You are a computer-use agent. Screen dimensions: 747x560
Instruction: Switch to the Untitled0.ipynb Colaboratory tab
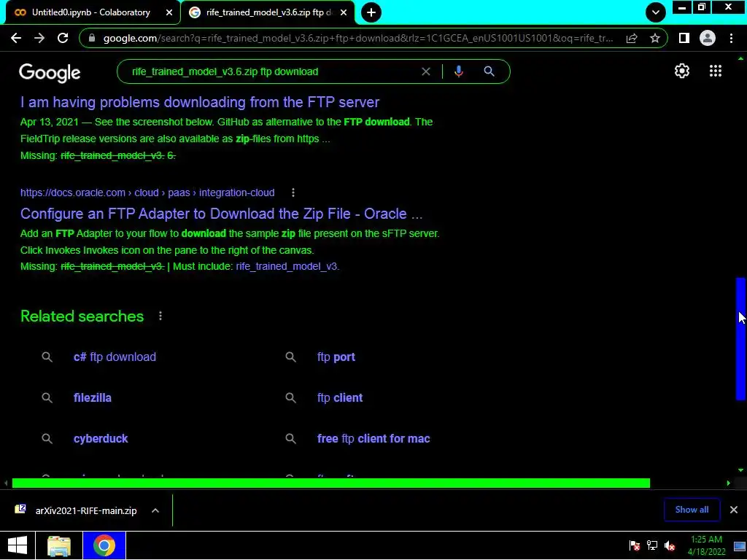click(x=90, y=12)
